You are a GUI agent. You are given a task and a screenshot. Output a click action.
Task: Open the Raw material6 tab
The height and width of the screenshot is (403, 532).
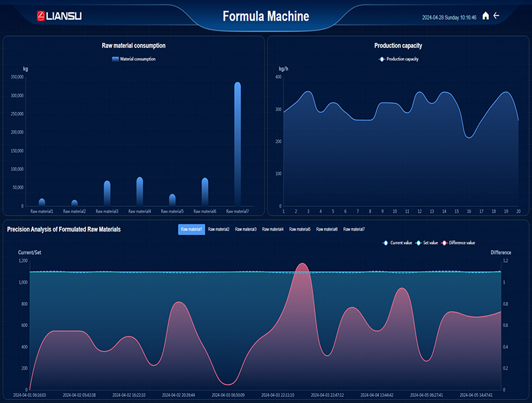pyautogui.click(x=327, y=229)
